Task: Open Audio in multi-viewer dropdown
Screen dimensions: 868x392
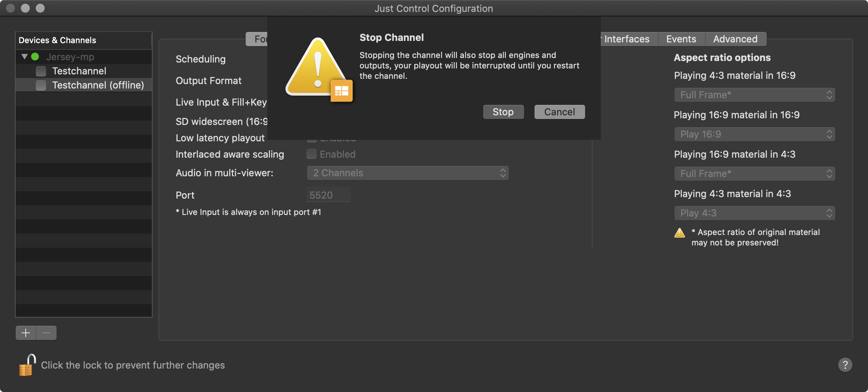Action: pyautogui.click(x=408, y=173)
